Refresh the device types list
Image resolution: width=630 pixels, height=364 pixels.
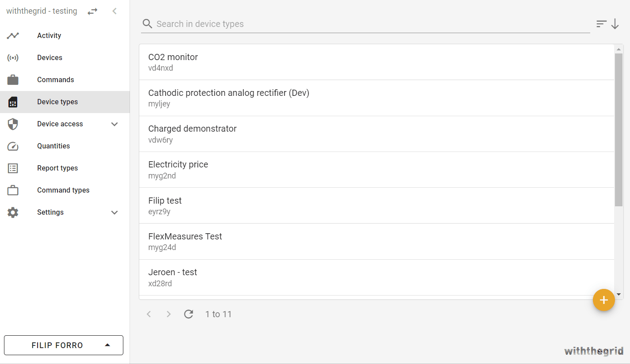click(x=189, y=314)
